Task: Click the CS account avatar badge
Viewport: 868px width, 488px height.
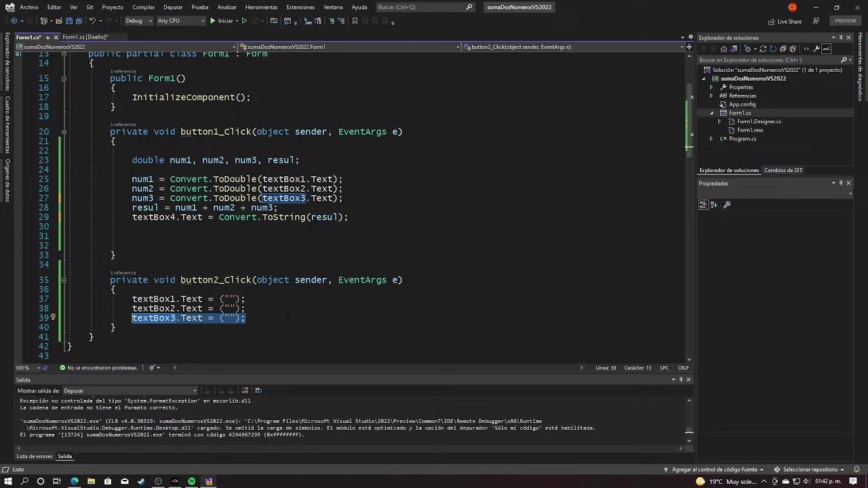Action: click(792, 7)
